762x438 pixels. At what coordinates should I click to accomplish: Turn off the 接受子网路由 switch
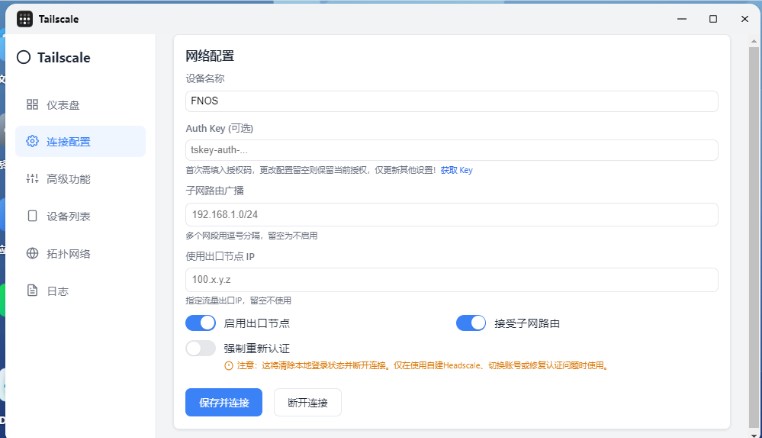[x=471, y=323]
